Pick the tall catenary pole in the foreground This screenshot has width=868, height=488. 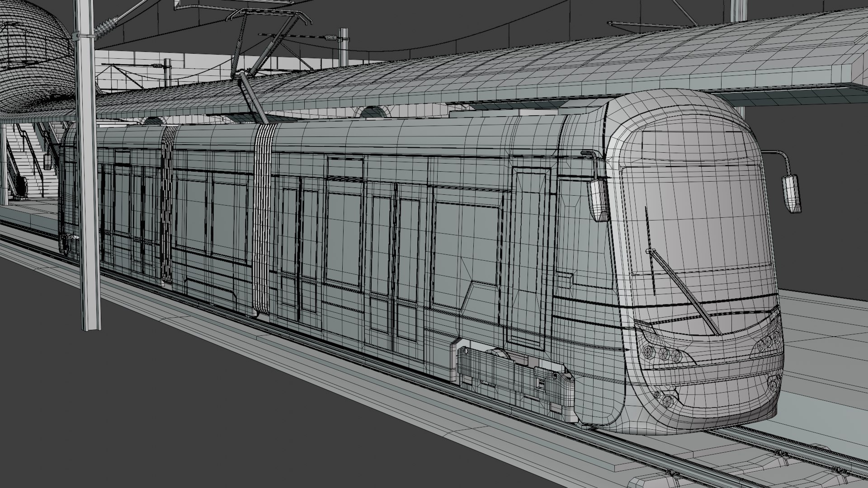(x=87, y=165)
